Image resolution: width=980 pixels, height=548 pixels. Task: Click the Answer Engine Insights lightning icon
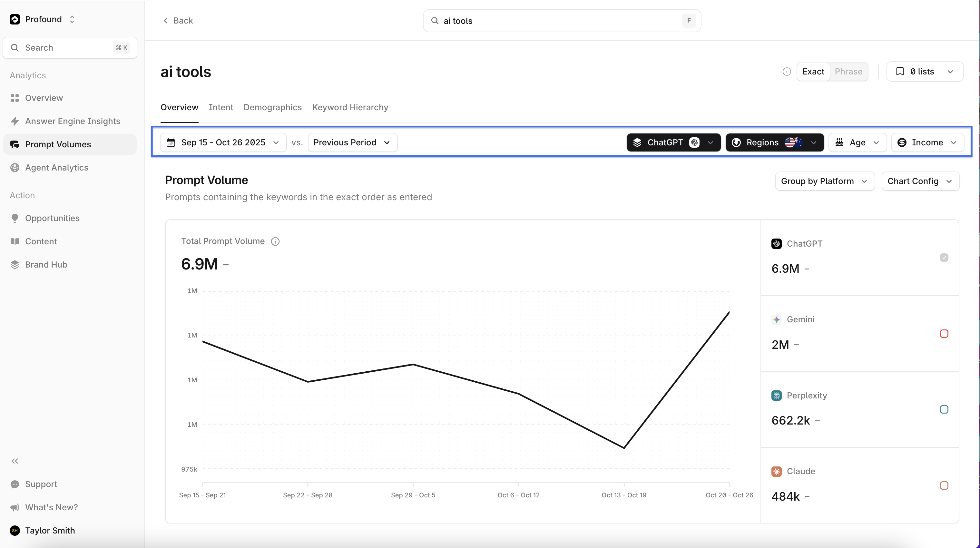15,121
